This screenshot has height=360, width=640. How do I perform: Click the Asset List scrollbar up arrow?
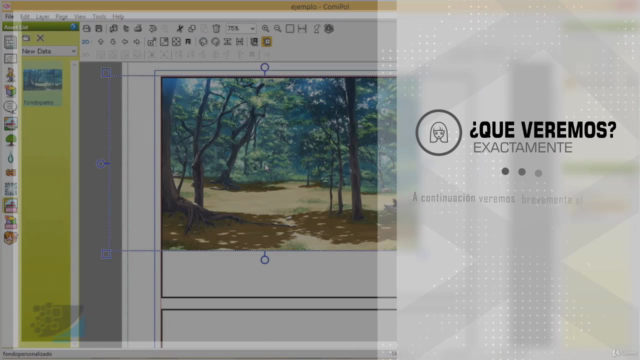(74, 64)
